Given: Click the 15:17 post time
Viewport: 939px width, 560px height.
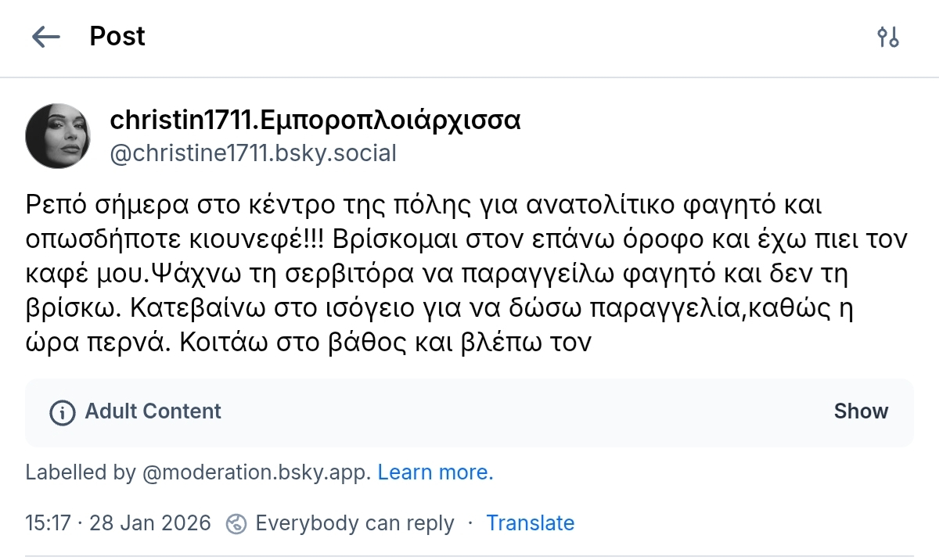Looking at the screenshot, I should (49, 523).
